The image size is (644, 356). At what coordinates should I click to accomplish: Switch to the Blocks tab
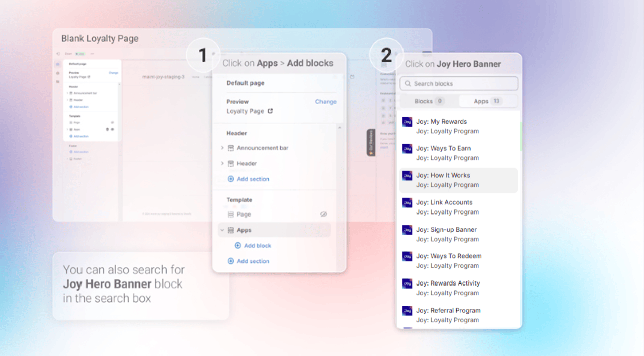pyautogui.click(x=429, y=101)
